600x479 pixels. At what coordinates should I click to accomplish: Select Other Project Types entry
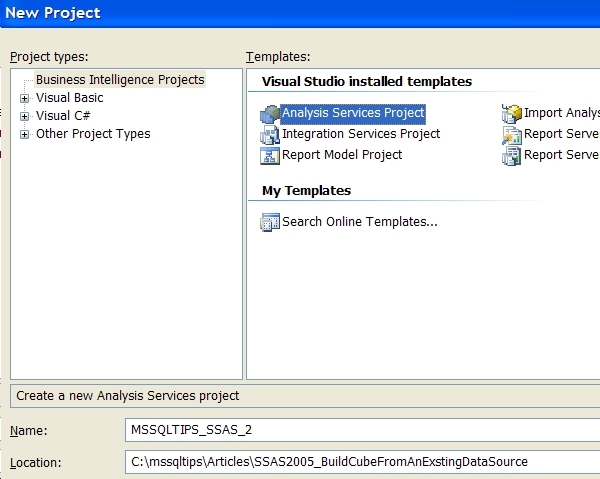coord(93,134)
